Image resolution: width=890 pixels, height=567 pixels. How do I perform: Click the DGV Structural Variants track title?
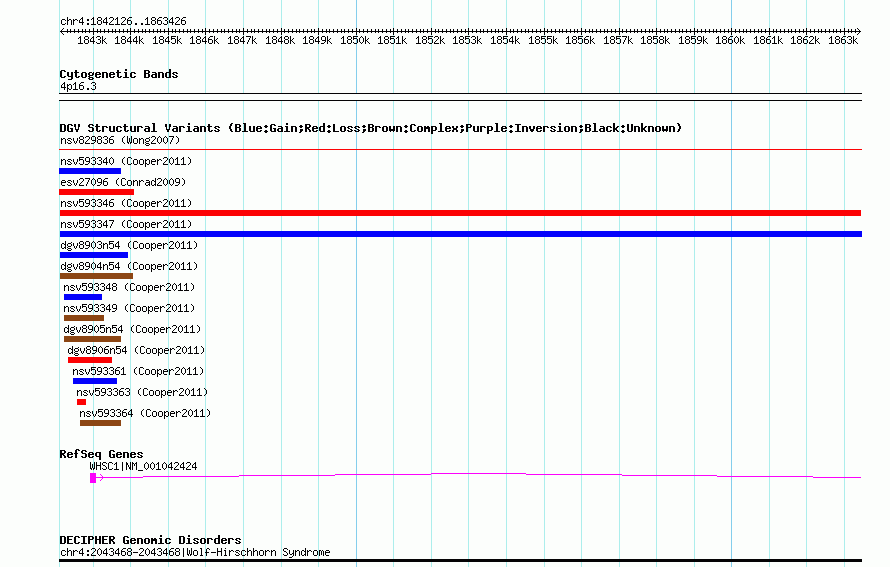(x=371, y=128)
